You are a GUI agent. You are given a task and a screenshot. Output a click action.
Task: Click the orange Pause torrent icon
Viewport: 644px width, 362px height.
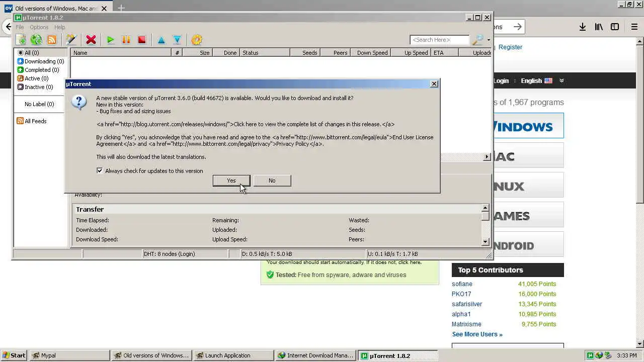(x=126, y=40)
